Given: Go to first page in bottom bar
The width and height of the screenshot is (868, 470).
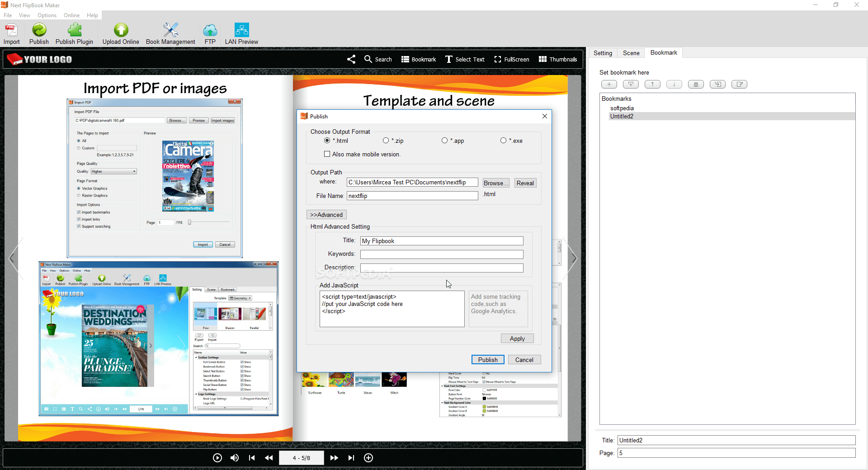Looking at the screenshot, I should (x=252, y=458).
